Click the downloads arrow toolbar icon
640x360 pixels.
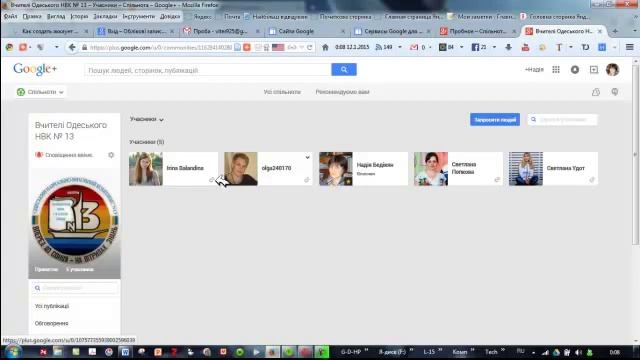[508, 47]
